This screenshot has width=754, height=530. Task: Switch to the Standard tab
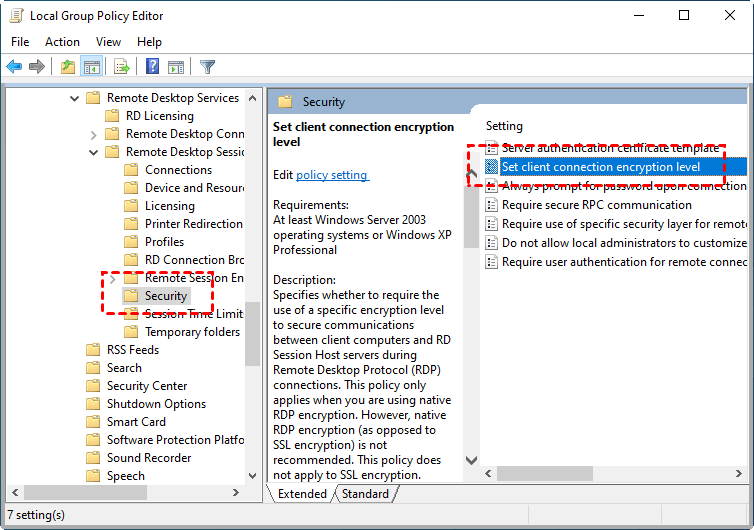(365, 494)
